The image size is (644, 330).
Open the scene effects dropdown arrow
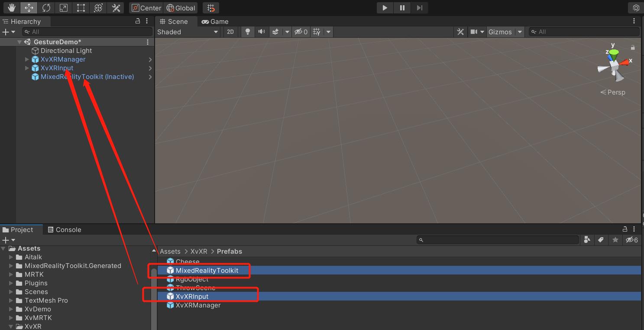pyautogui.click(x=287, y=32)
